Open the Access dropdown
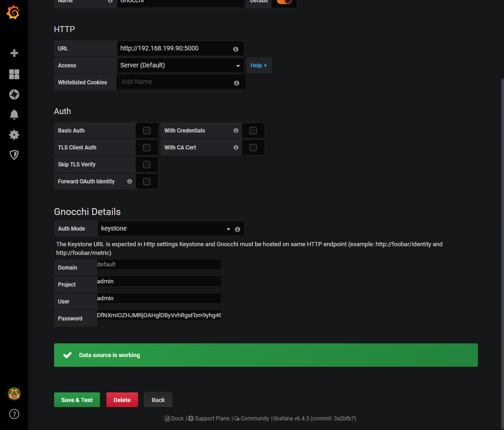The height and width of the screenshot is (430, 504). point(180,65)
